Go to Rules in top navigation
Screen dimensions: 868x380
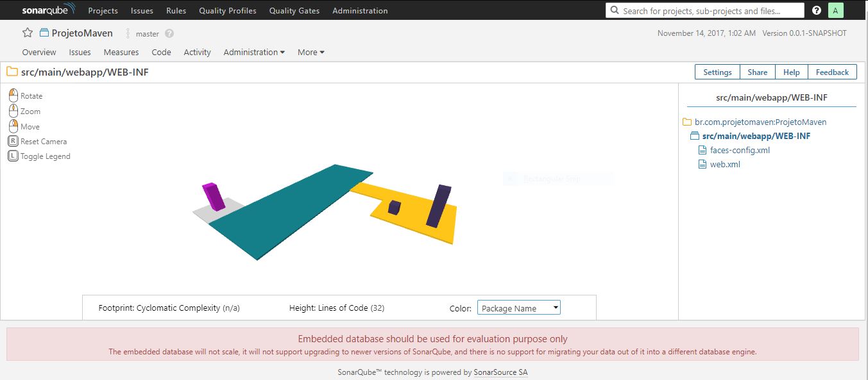pyautogui.click(x=176, y=10)
